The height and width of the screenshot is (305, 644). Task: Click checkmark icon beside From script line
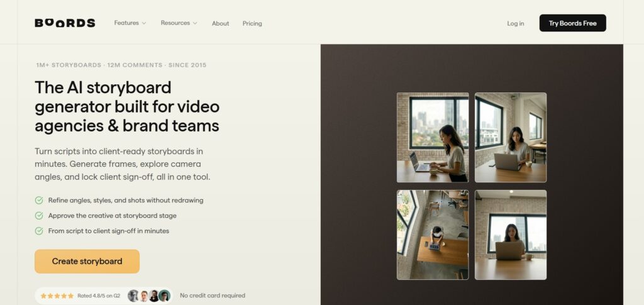click(x=39, y=231)
